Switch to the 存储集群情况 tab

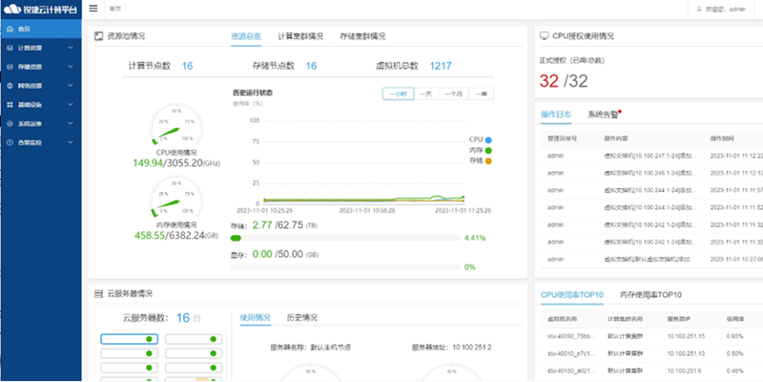pos(363,36)
